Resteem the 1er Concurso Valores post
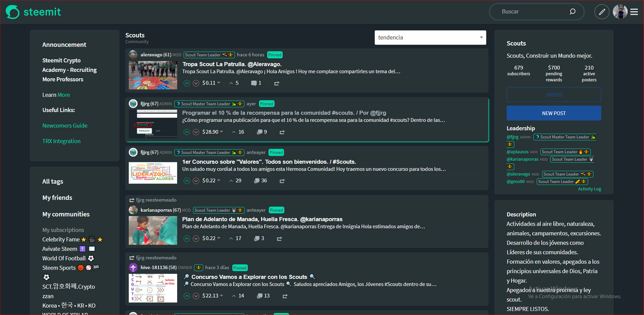The height and width of the screenshot is (315, 644). tap(282, 180)
